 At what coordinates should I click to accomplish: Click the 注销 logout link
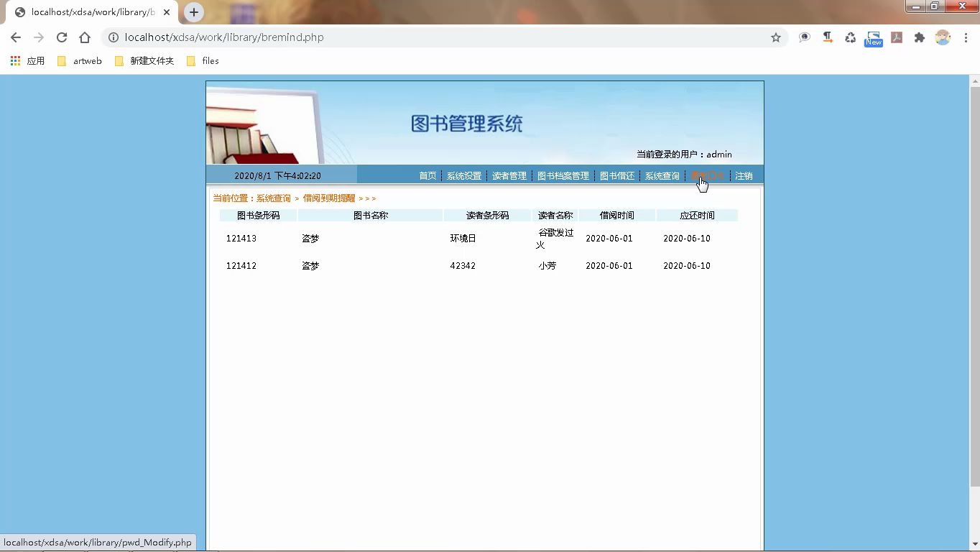tap(744, 175)
